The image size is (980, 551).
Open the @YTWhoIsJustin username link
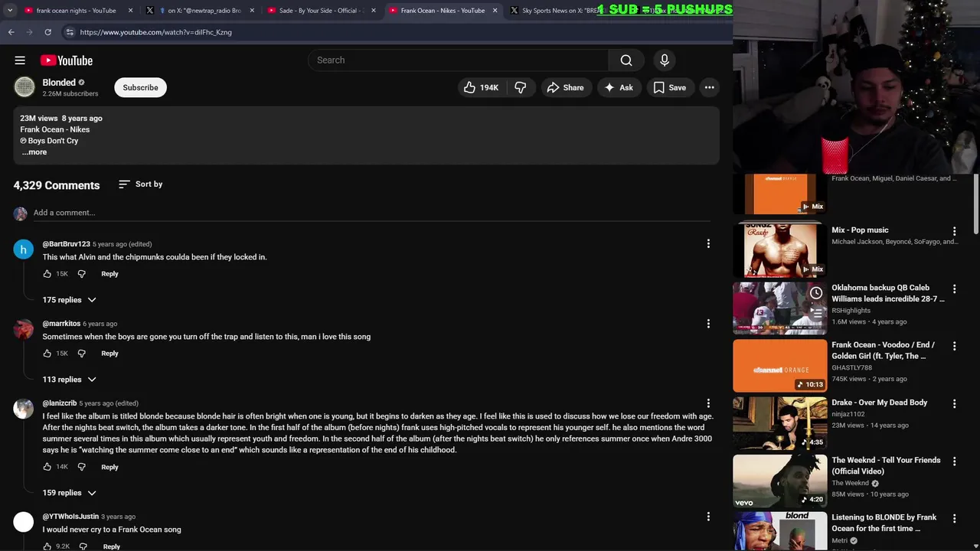click(70, 517)
